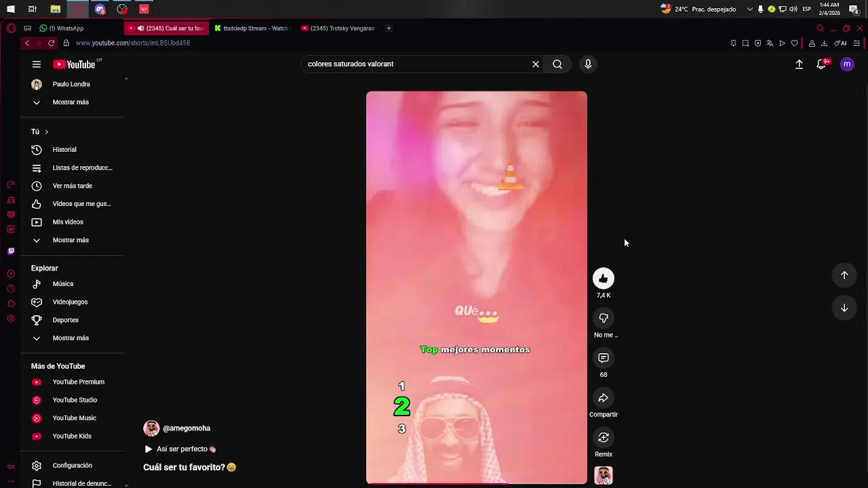Open Windows Start menu
This screenshot has height=488, width=868.
tap(11, 9)
